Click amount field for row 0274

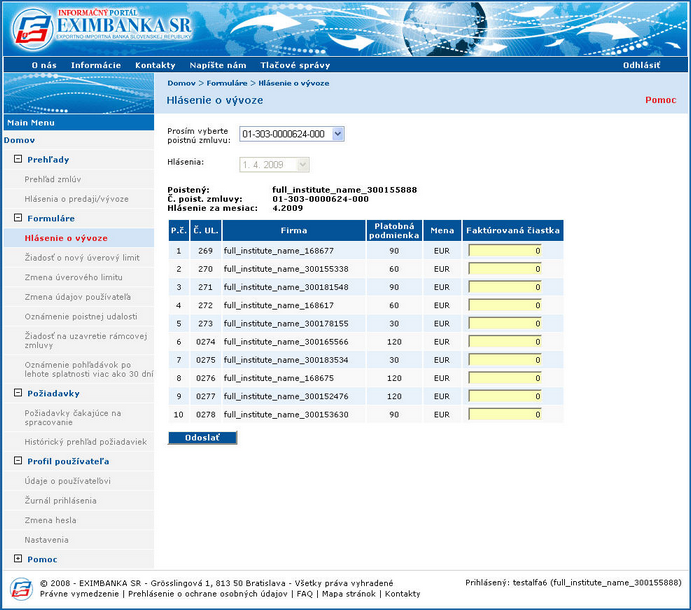pyautogui.click(x=505, y=342)
